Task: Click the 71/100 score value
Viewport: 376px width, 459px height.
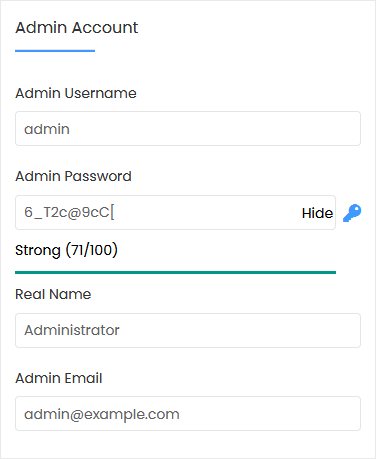Action: pyautogui.click(x=91, y=250)
